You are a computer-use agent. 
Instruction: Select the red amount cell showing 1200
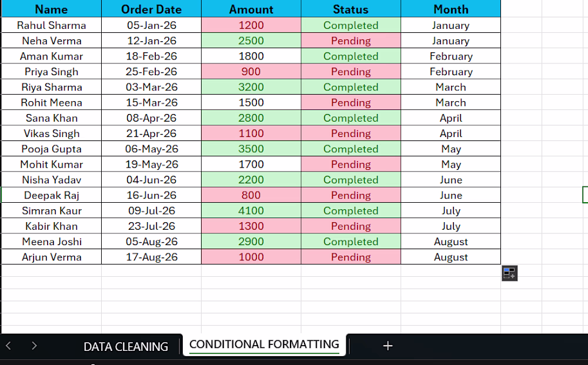pyautogui.click(x=251, y=25)
